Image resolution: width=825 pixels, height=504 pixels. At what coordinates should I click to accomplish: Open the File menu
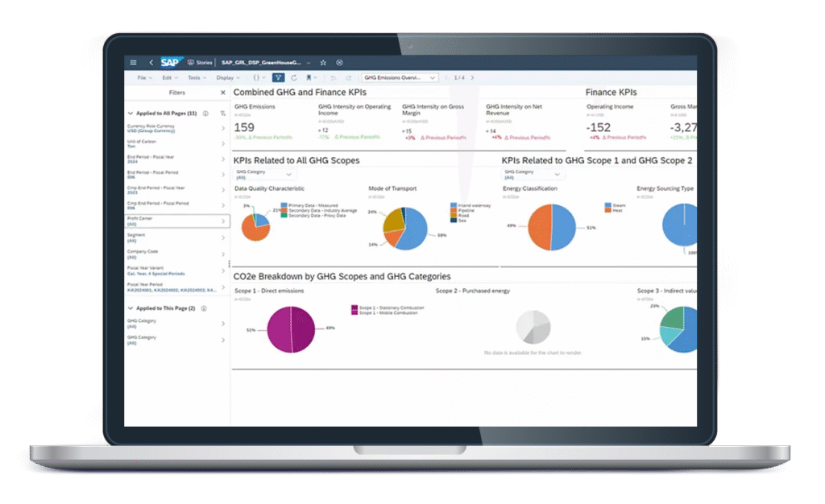(143, 78)
